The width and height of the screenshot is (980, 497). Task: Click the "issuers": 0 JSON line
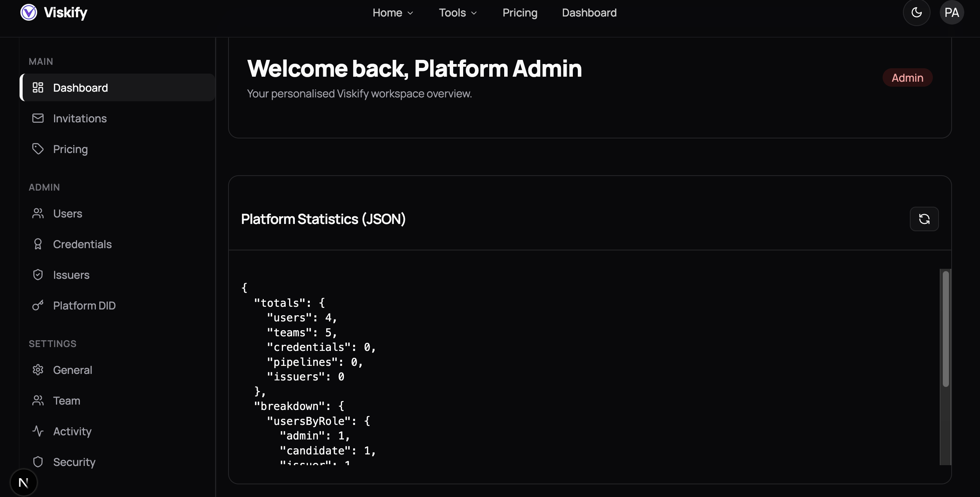[x=306, y=377]
